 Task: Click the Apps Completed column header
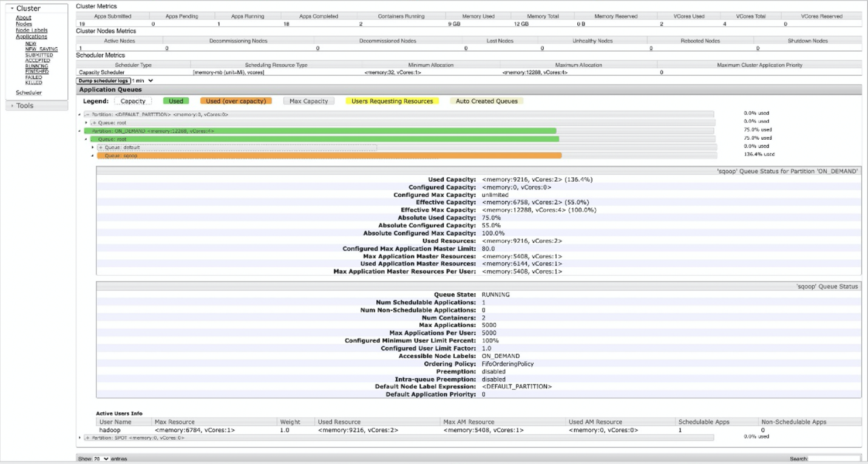(319, 16)
